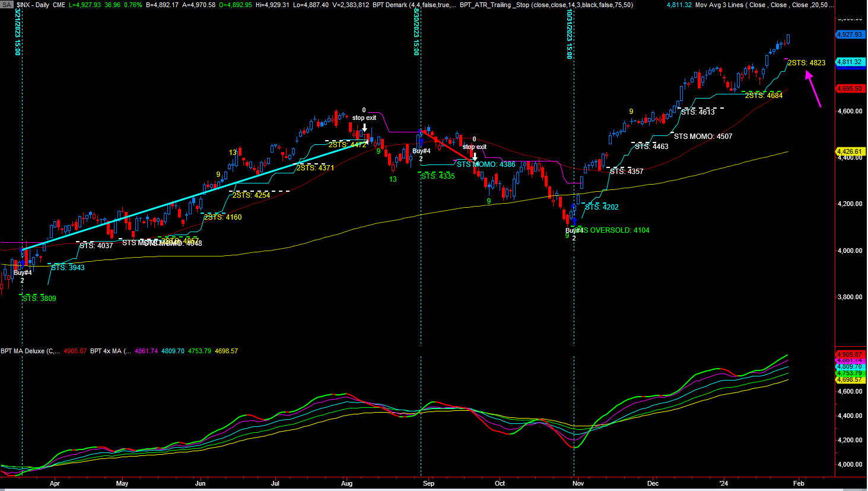Select the yellow 2STS: 4823 annotation
This screenshot has height=491, width=868.
(806, 63)
